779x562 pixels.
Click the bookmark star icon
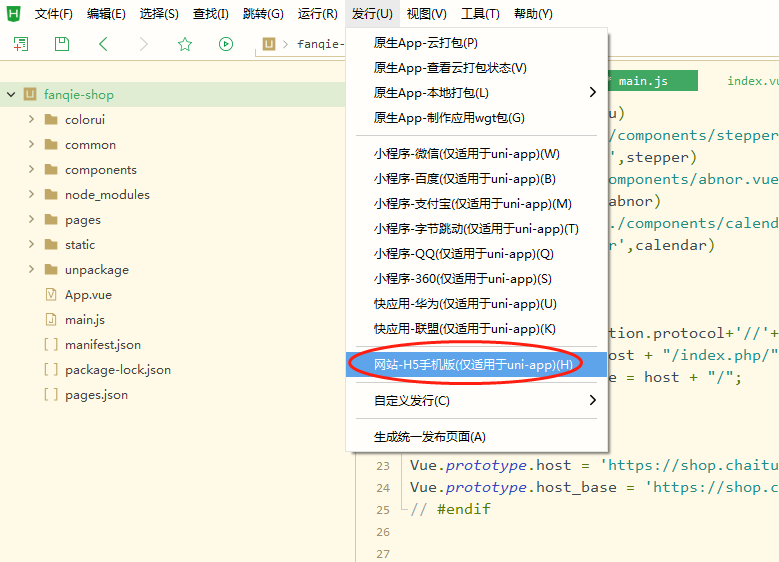click(185, 44)
